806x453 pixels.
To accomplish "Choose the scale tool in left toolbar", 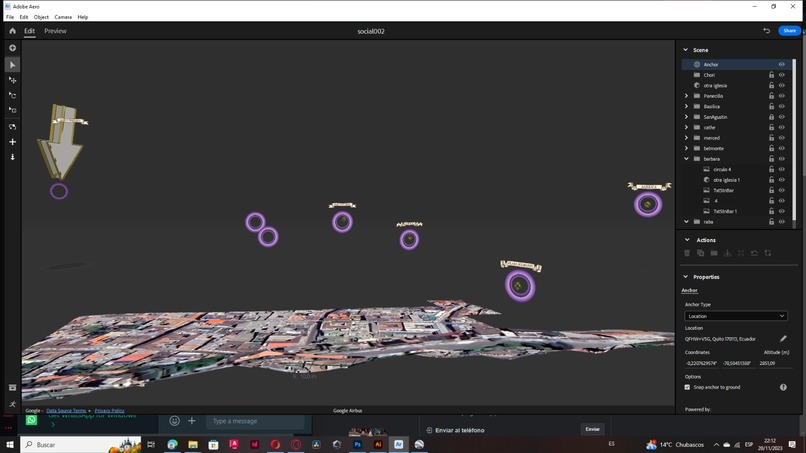I will tap(12, 110).
